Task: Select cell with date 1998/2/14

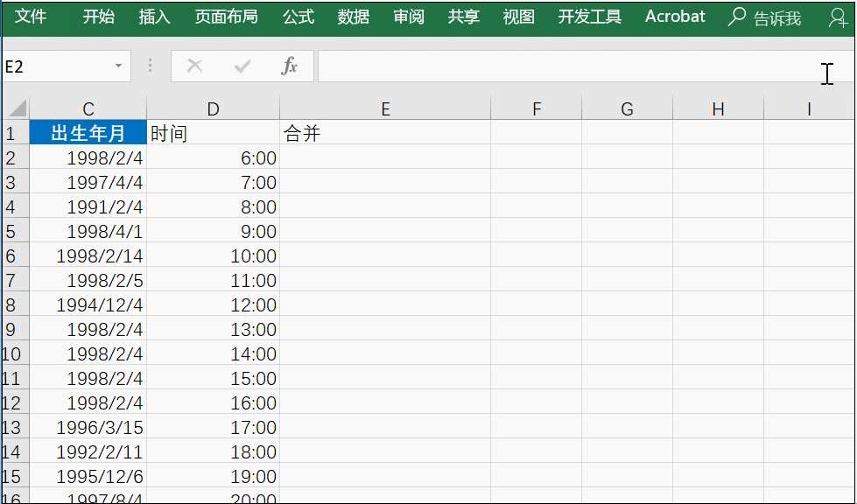Action: (x=88, y=255)
